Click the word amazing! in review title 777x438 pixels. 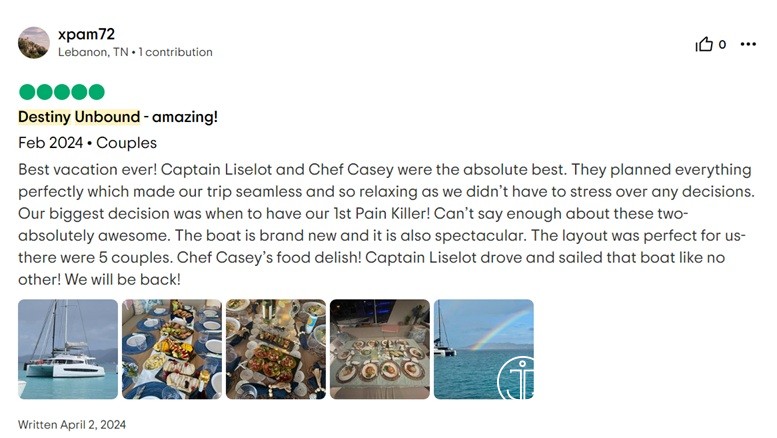coord(185,117)
